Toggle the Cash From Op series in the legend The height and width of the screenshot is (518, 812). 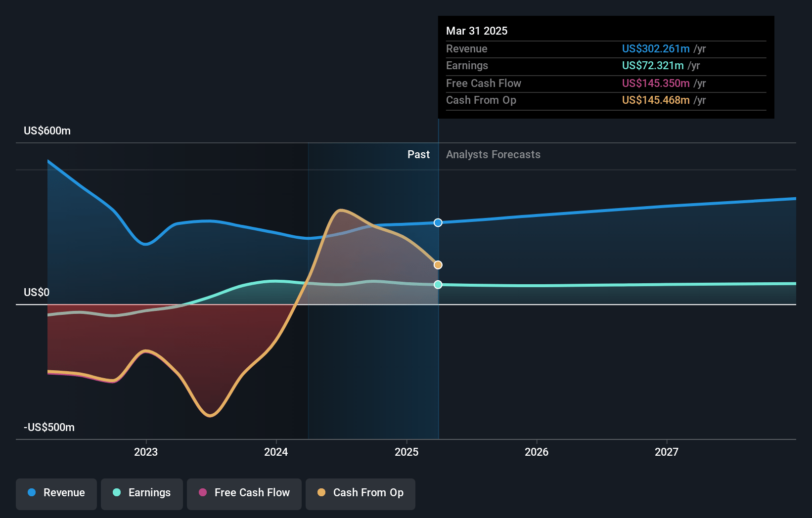coord(361,494)
